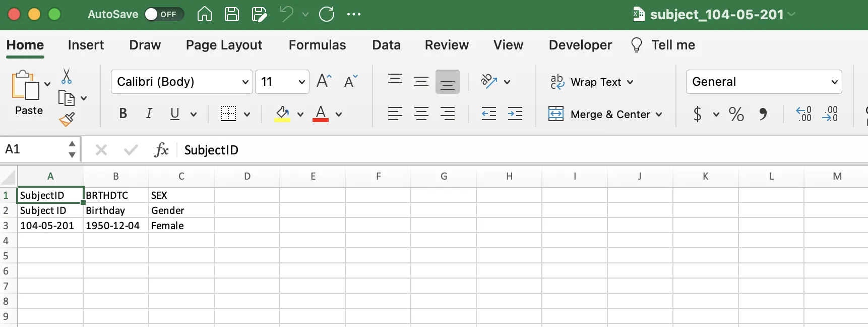This screenshot has width=868, height=327.
Task: Decrease font size with small A icon
Action: (351, 81)
